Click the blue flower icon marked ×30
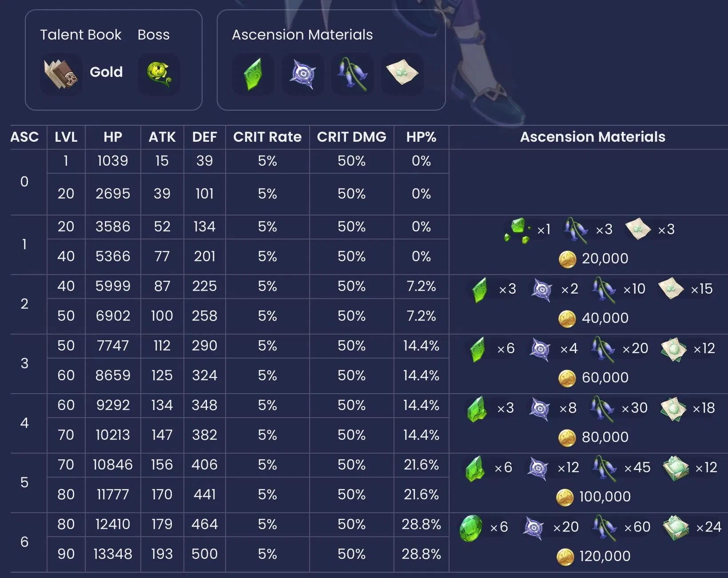The width and height of the screenshot is (728, 578). click(602, 408)
